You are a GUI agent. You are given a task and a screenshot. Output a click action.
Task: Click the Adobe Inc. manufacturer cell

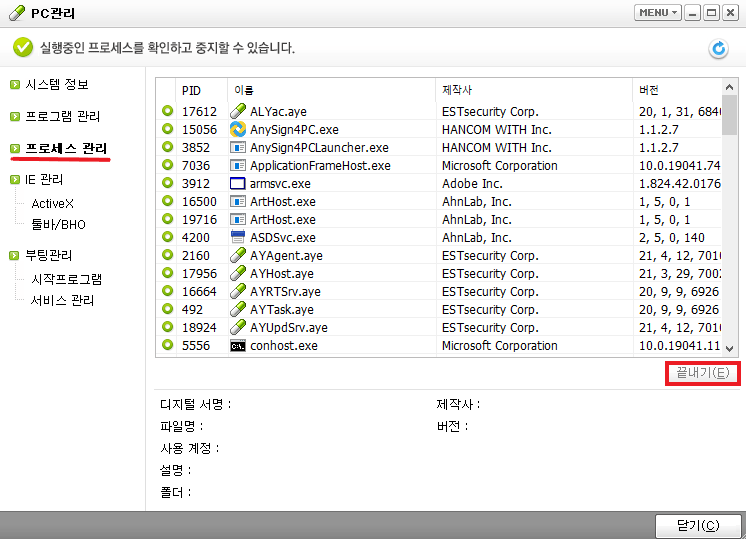coord(472,184)
